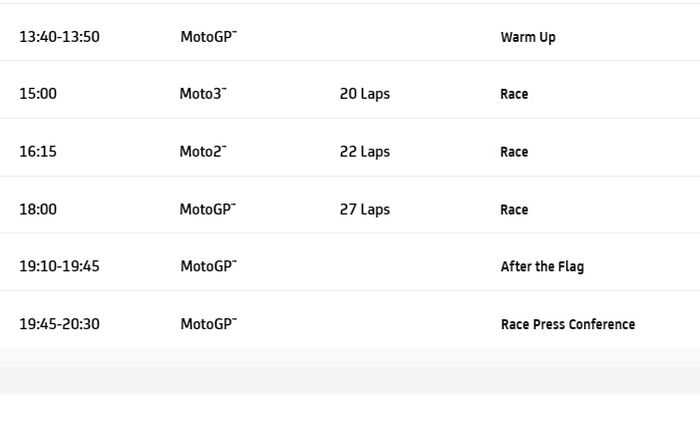Click the 20 Laps text

tap(365, 94)
